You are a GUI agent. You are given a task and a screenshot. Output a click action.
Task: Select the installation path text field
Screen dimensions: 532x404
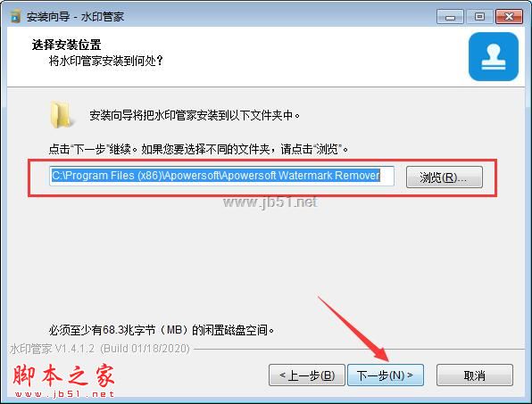pos(221,176)
